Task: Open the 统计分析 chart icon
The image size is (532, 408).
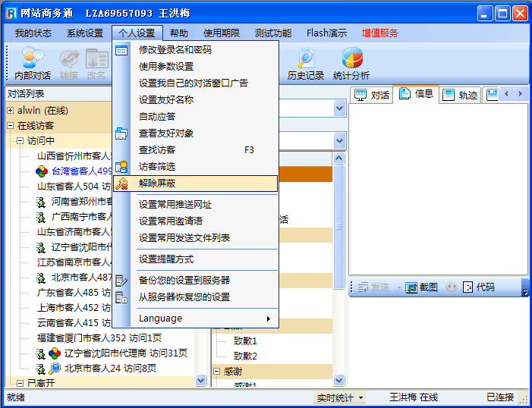Action: tap(351, 64)
